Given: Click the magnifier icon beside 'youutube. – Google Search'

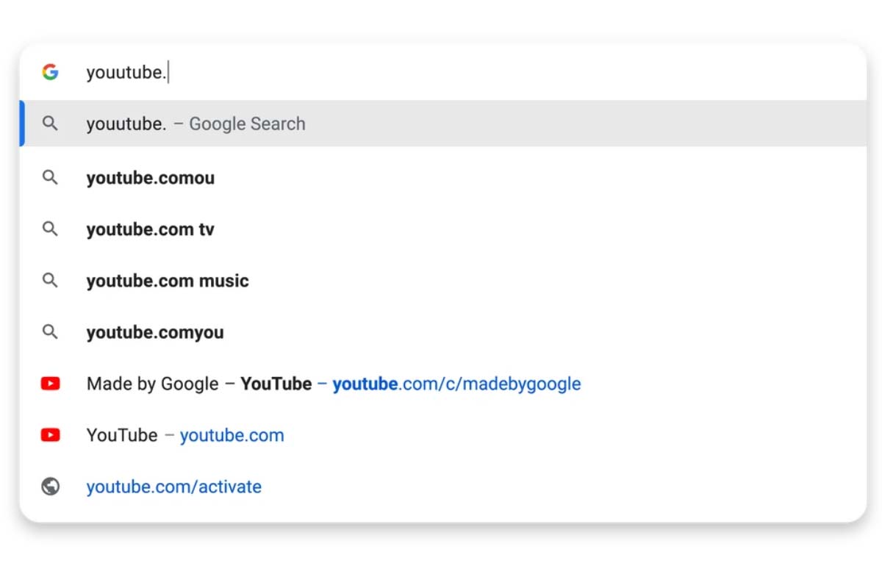Looking at the screenshot, I should (x=50, y=123).
